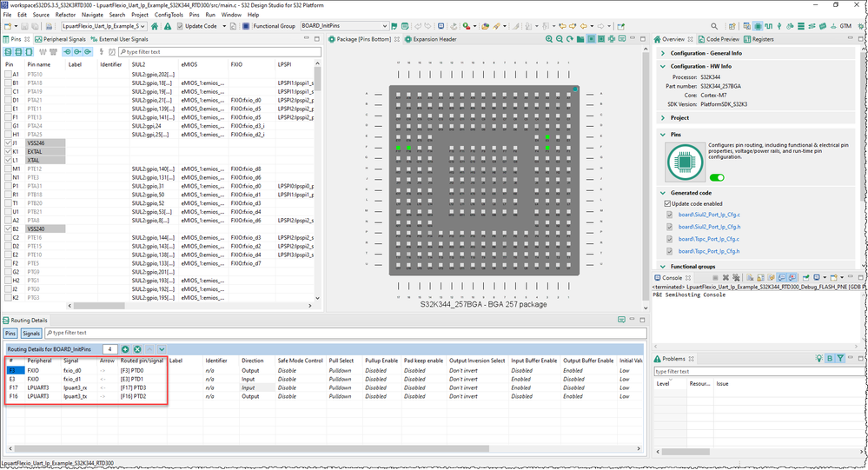The height and width of the screenshot is (470, 868).
Task: Click the green add routing row icon
Action: (x=125, y=348)
